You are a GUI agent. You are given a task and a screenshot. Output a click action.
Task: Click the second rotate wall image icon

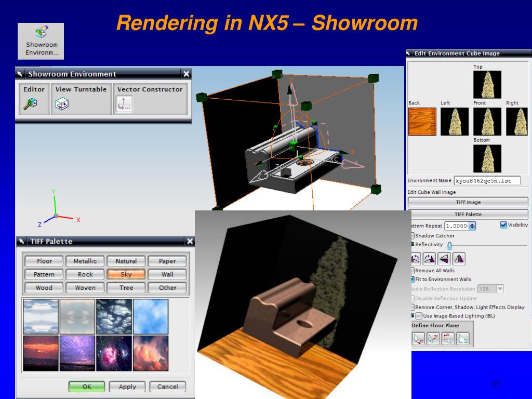pos(430,259)
